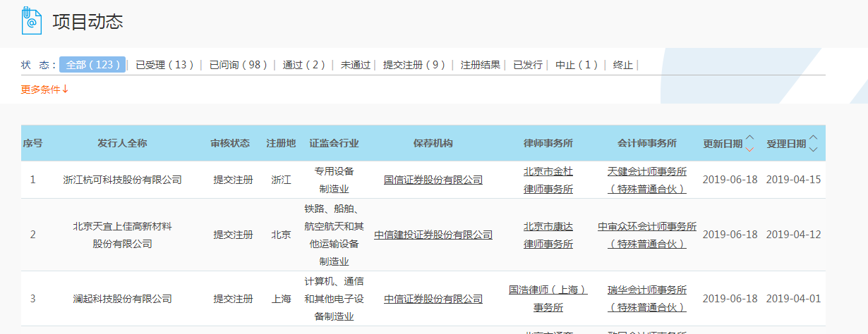Click the 项目动态 page title

click(x=88, y=22)
